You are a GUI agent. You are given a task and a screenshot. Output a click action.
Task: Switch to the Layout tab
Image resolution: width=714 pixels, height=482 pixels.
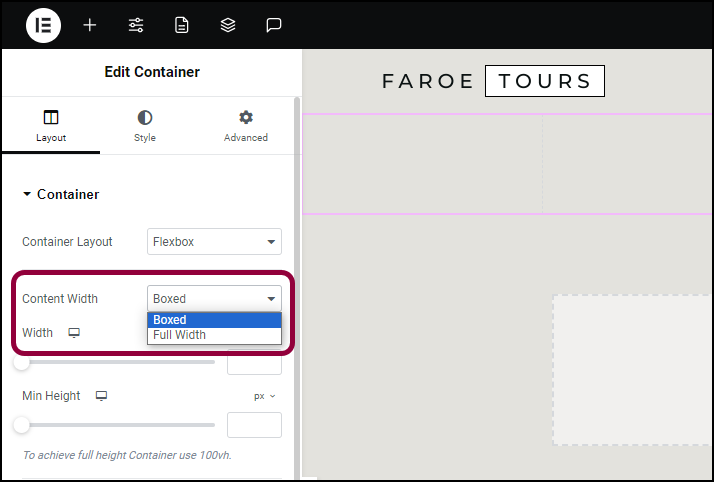tap(51, 126)
